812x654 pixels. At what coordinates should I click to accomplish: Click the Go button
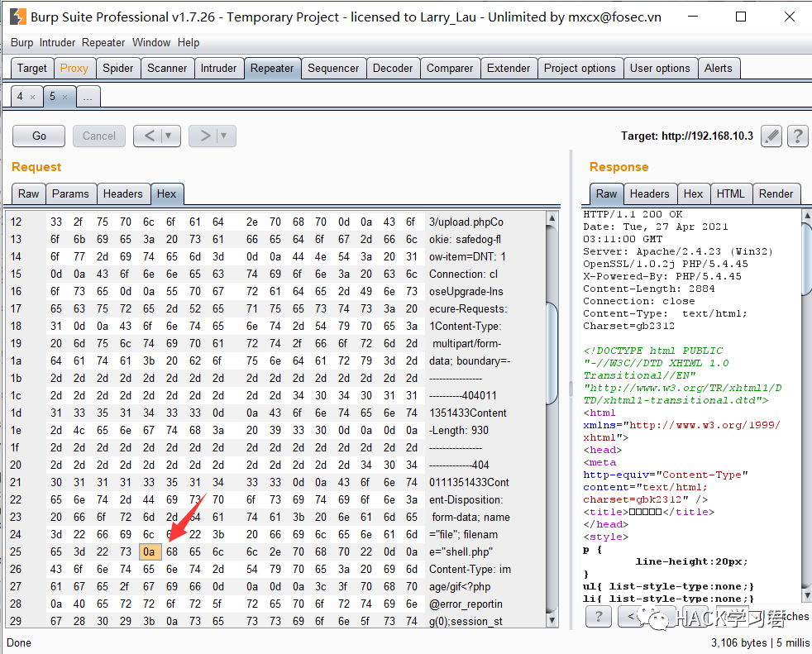(x=39, y=136)
